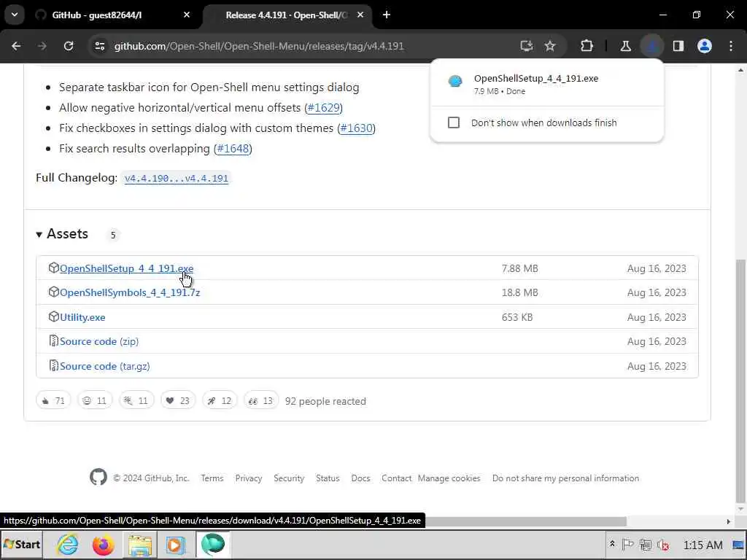
Task: Open the Docs footer link
Action: pos(360,478)
